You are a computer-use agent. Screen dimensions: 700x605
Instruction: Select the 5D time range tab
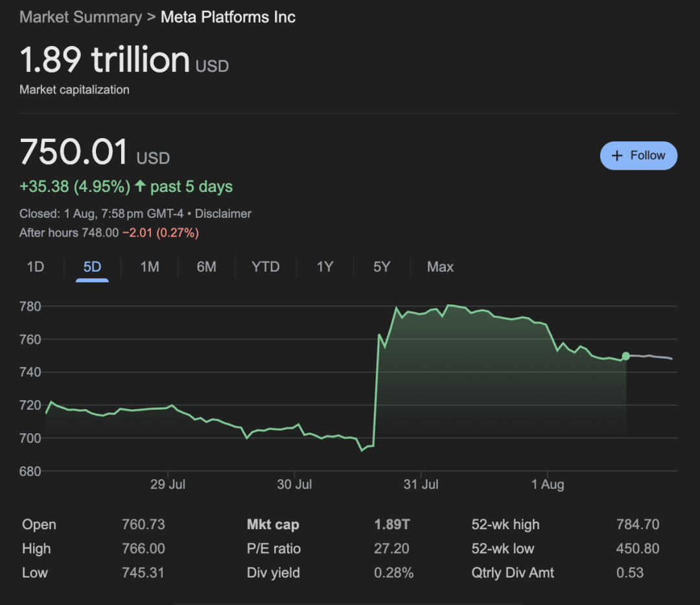tap(92, 267)
